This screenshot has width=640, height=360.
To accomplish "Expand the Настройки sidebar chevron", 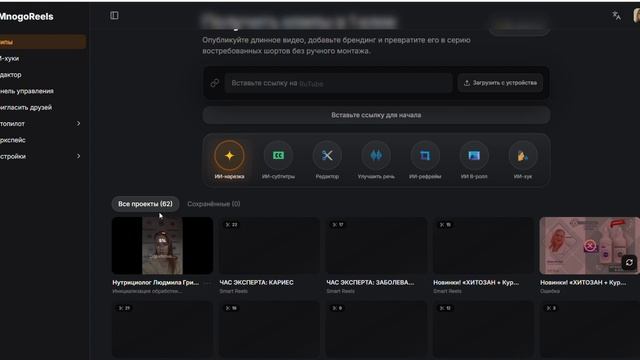I will click(78, 156).
